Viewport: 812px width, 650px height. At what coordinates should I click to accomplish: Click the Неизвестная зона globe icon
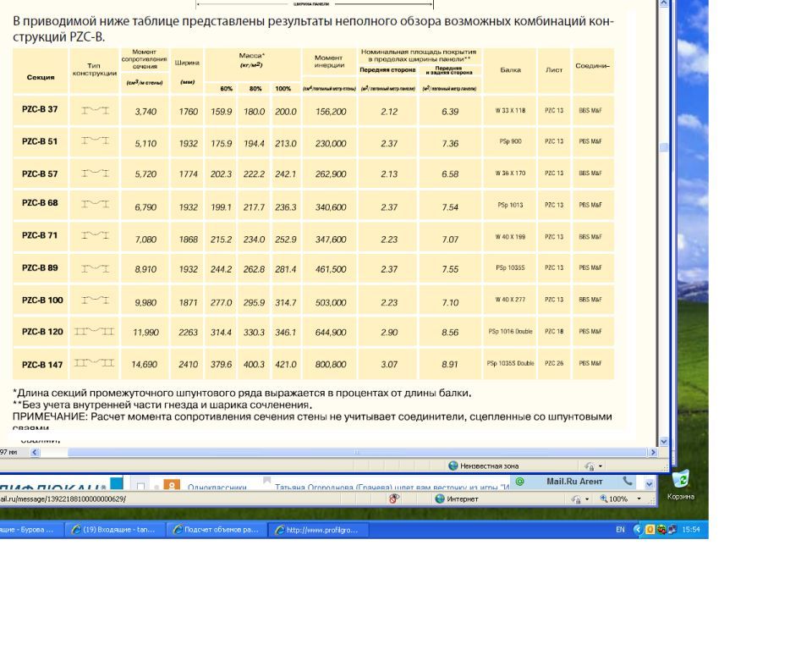click(x=453, y=465)
